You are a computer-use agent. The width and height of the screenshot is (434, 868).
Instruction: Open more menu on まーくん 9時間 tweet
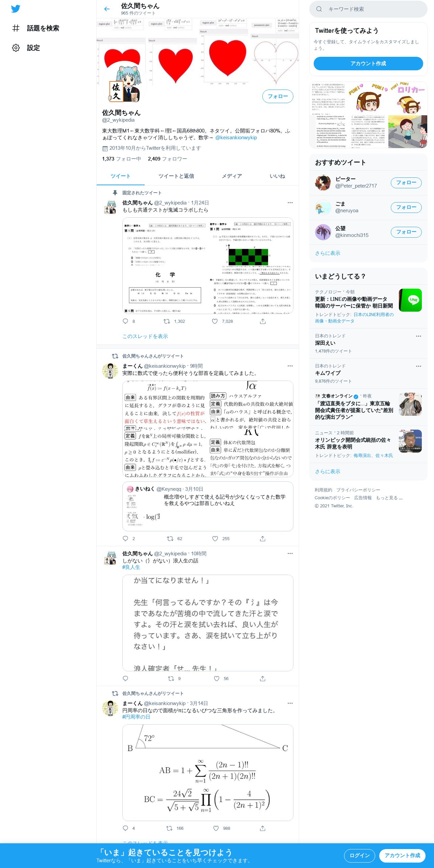coord(290,366)
